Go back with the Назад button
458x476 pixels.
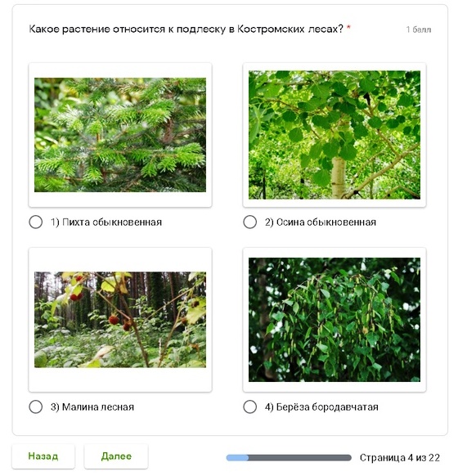click(x=43, y=456)
